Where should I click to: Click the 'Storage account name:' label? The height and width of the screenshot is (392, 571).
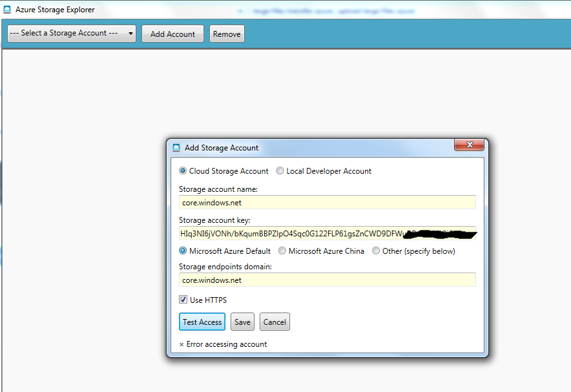click(218, 189)
